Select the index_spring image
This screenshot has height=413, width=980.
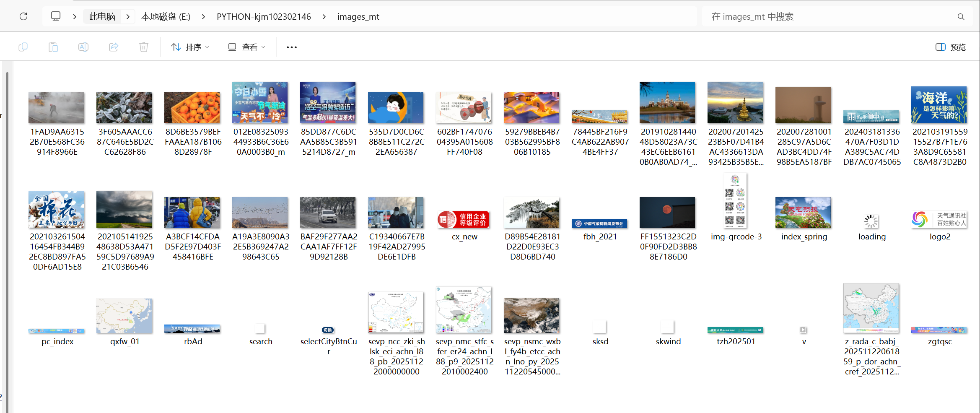pyautogui.click(x=803, y=213)
